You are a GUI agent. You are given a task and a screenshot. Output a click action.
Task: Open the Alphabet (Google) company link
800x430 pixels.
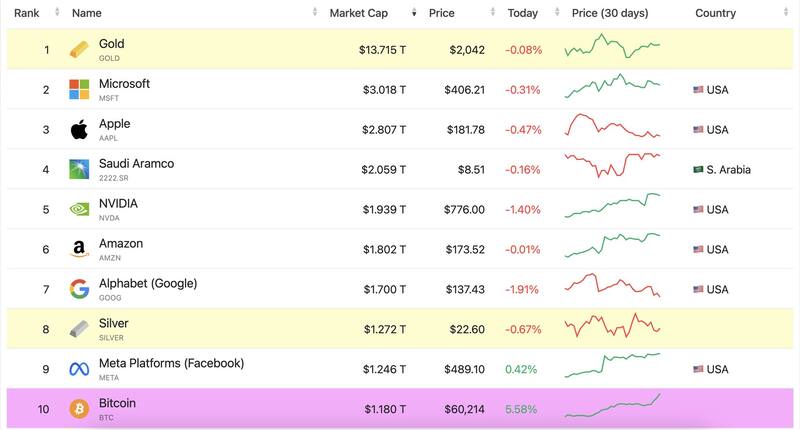148,284
